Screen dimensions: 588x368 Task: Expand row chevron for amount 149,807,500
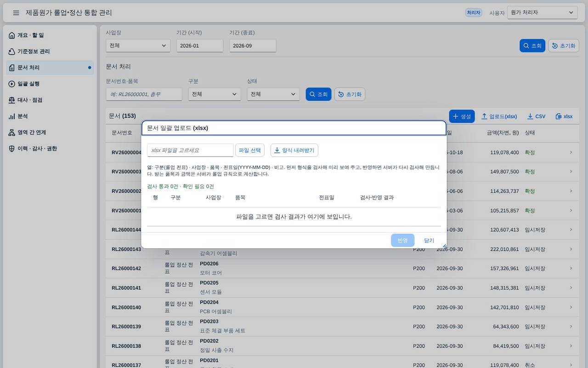point(571,172)
